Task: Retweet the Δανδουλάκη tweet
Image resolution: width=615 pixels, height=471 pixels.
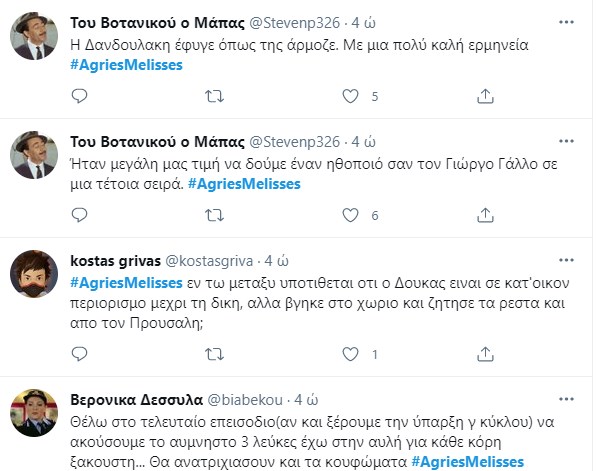Action: (214, 97)
